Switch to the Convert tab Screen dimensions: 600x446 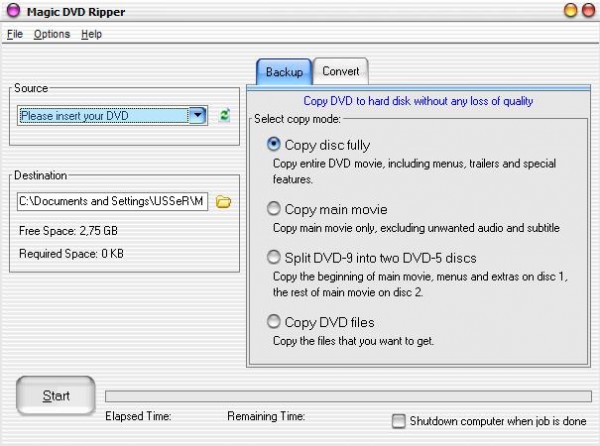pos(341,71)
